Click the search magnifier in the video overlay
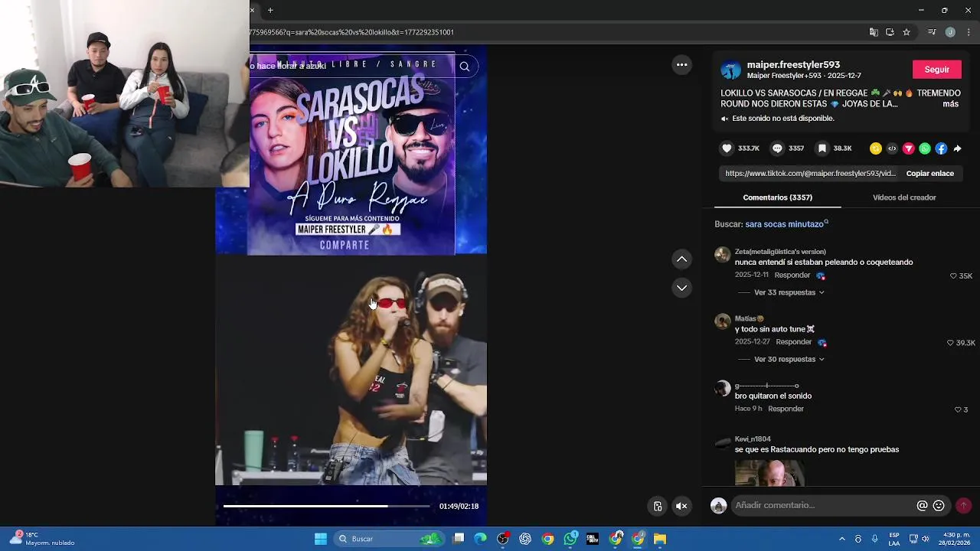 point(464,66)
